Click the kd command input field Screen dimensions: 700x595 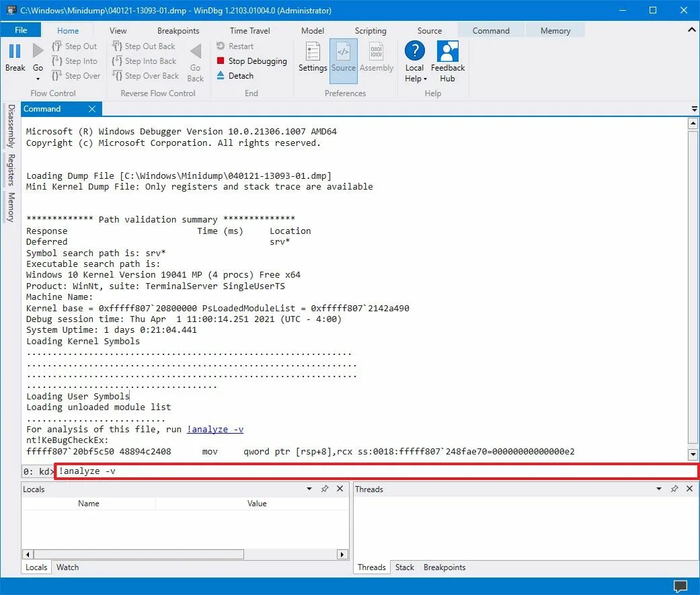coord(377,471)
